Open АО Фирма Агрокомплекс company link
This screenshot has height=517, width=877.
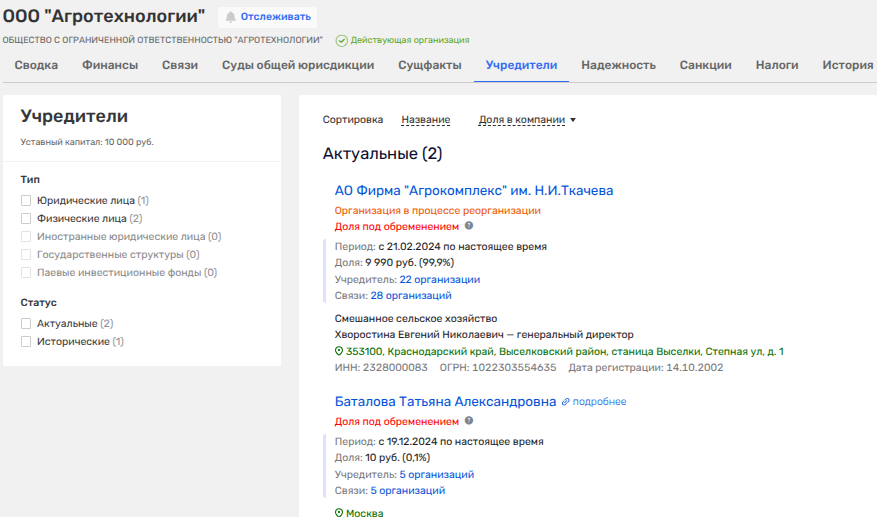[473, 191]
